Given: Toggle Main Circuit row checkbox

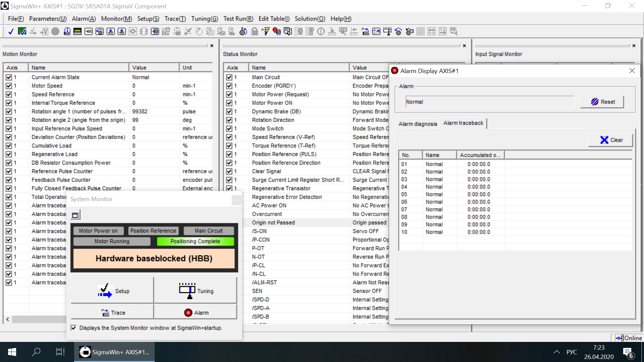Looking at the screenshot, I should click(229, 77).
